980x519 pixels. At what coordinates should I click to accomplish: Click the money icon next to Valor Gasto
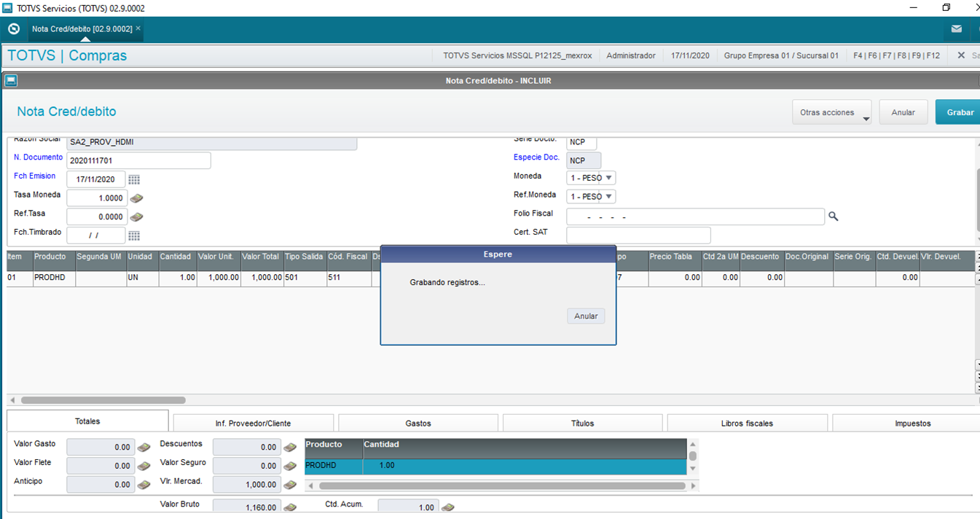point(144,447)
